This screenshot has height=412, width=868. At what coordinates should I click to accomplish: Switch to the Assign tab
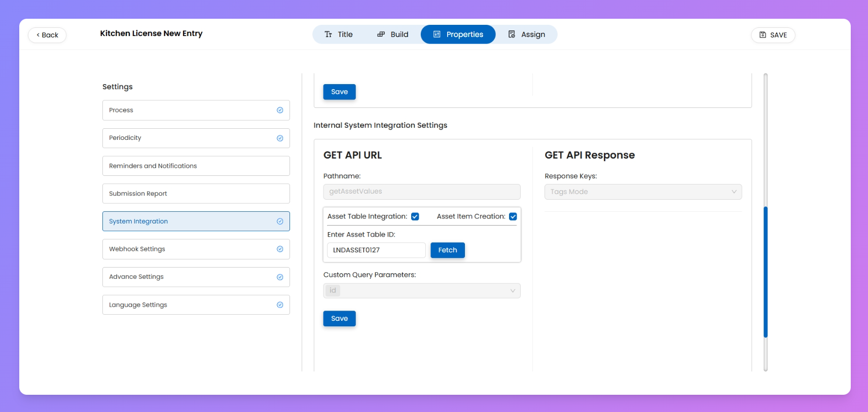pos(527,34)
